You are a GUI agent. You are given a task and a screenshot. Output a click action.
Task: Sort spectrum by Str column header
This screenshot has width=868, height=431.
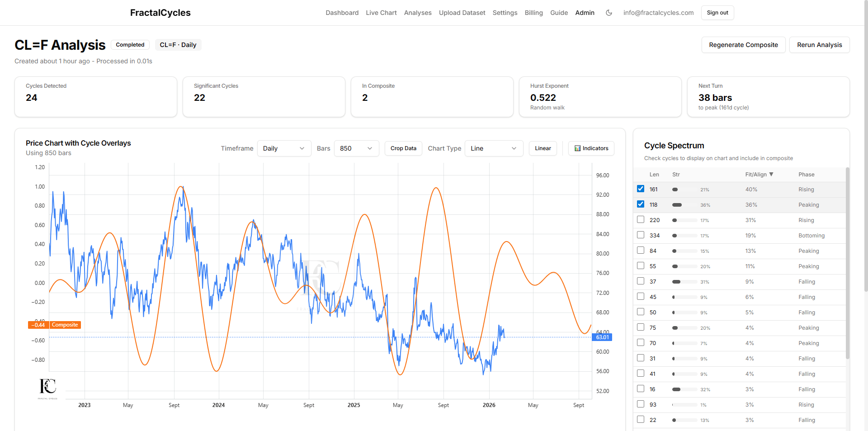(676, 175)
